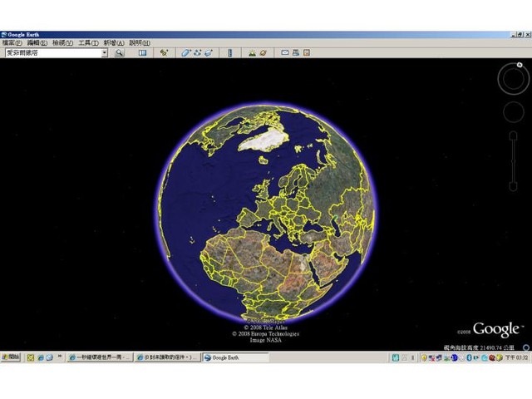Click the search text input field
This screenshot has width=532, height=399.
pos(53,53)
